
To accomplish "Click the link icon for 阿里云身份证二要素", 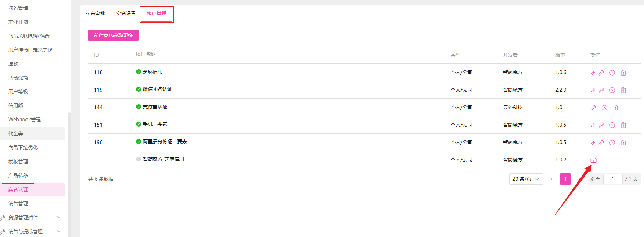I will (x=593, y=143).
